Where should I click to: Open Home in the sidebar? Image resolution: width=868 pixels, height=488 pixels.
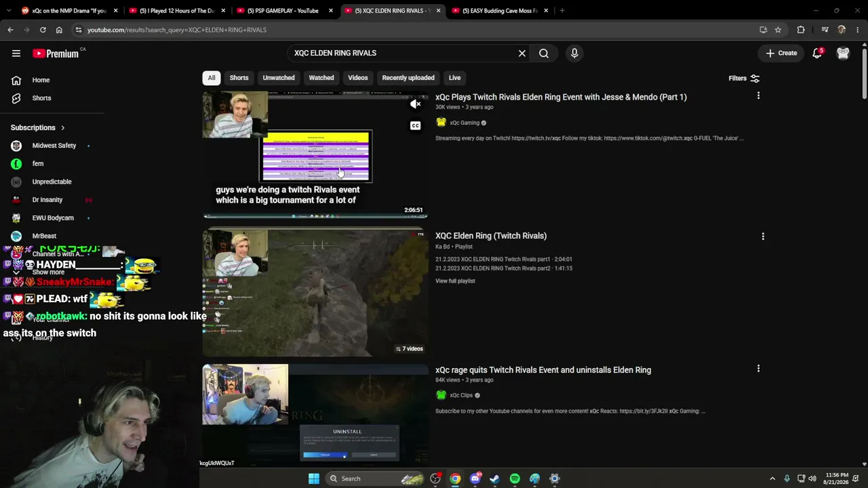pyautogui.click(x=41, y=80)
